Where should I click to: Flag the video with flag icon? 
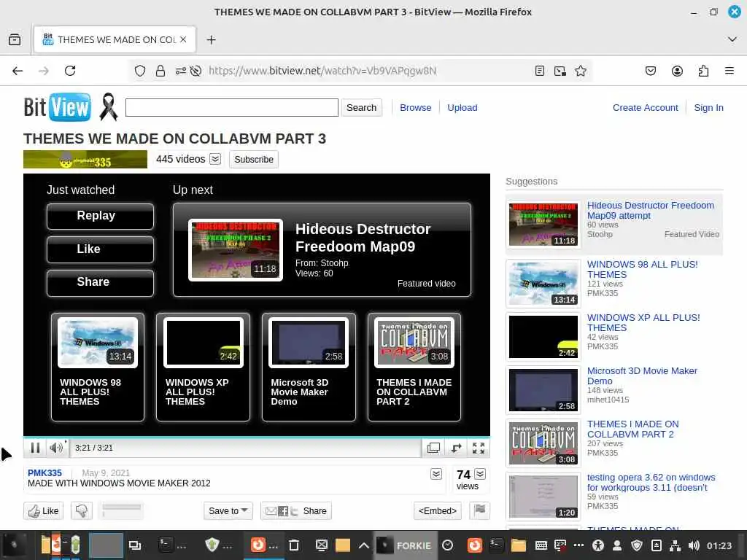pos(480,510)
